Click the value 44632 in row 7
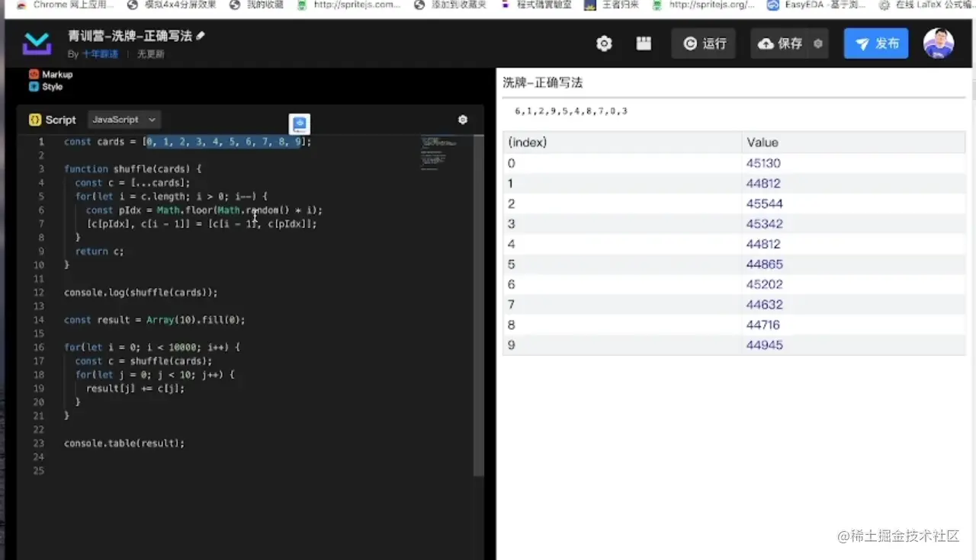 pos(765,305)
